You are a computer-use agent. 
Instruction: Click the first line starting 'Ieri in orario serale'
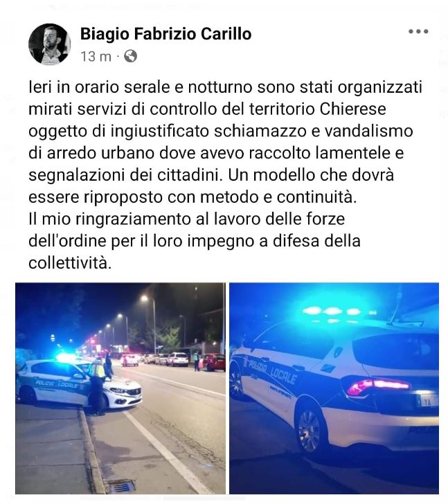(x=225, y=87)
